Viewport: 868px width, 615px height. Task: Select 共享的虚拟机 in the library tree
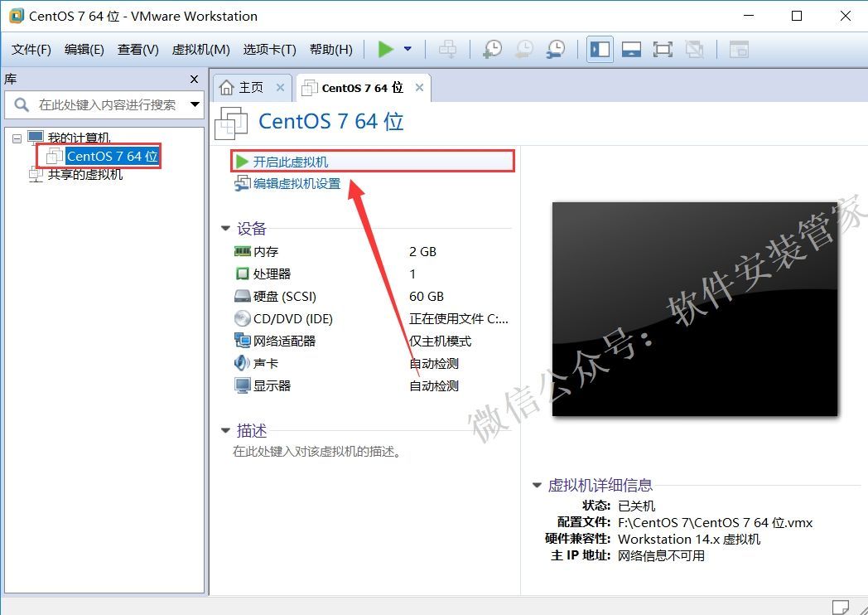tap(84, 175)
